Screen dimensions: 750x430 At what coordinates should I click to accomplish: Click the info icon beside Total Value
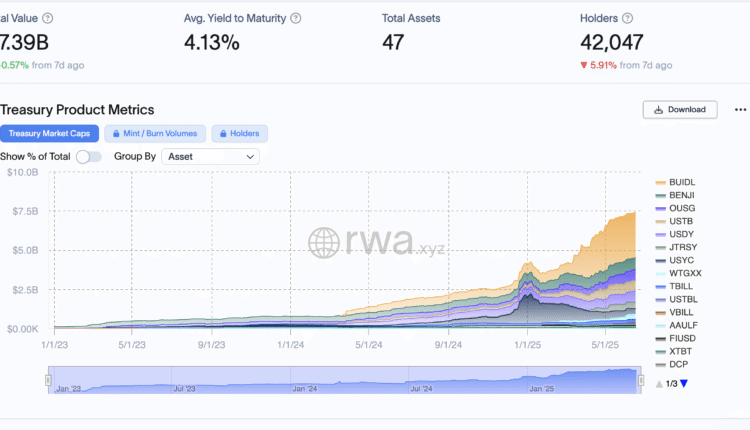click(48, 18)
